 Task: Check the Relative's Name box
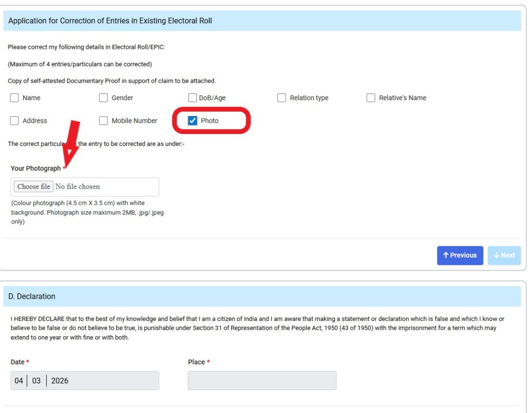point(371,98)
